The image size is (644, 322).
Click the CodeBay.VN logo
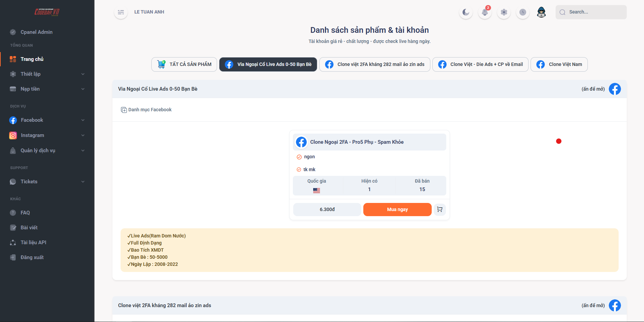[47, 12]
